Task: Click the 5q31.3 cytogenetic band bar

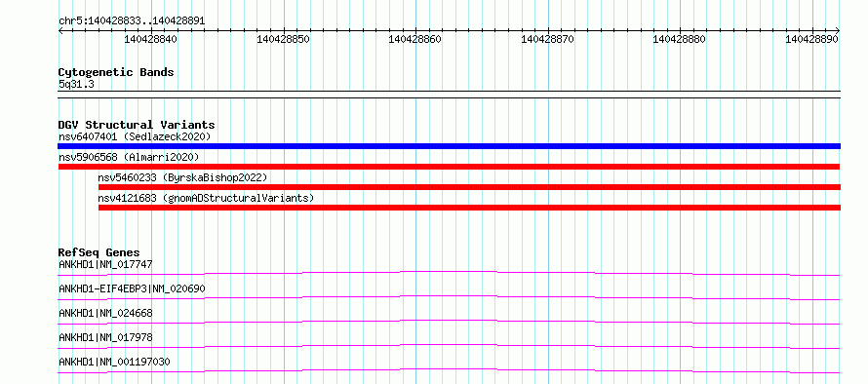Action: click(x=449, y=95)
